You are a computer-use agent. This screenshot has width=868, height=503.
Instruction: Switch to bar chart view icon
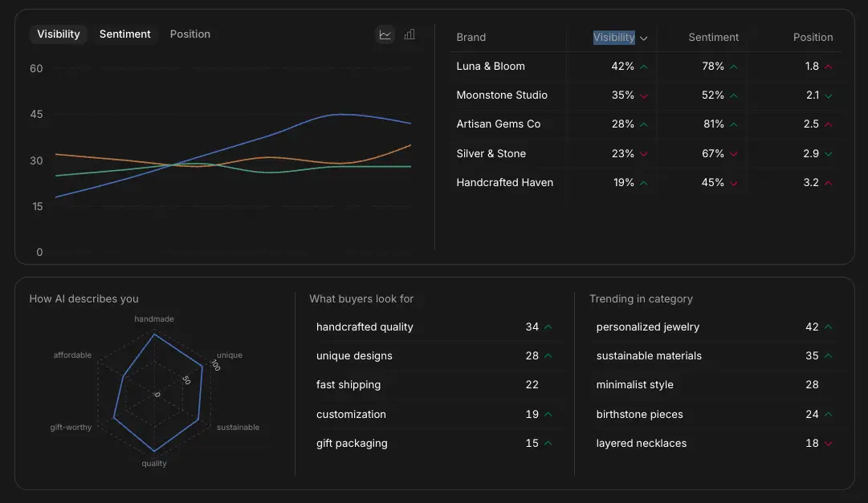410,34
